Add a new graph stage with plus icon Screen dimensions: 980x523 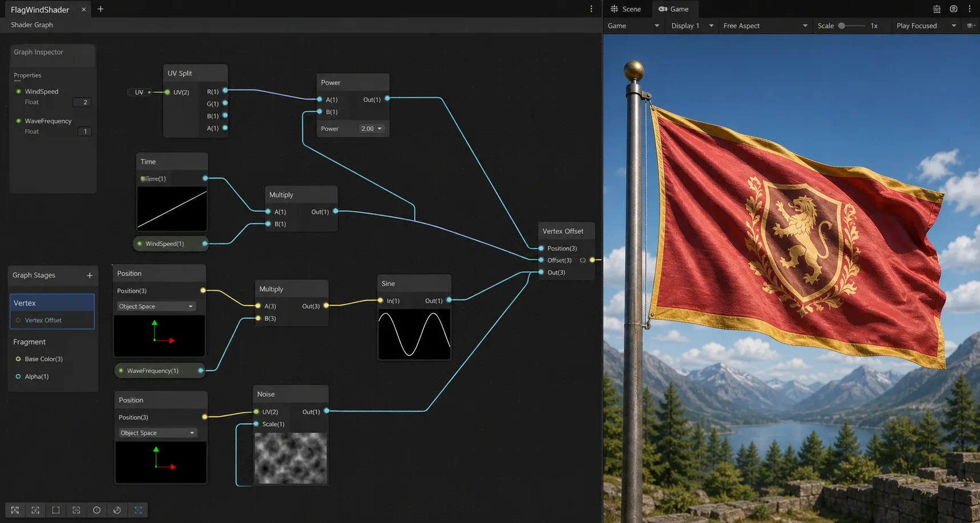coord(90,275)
